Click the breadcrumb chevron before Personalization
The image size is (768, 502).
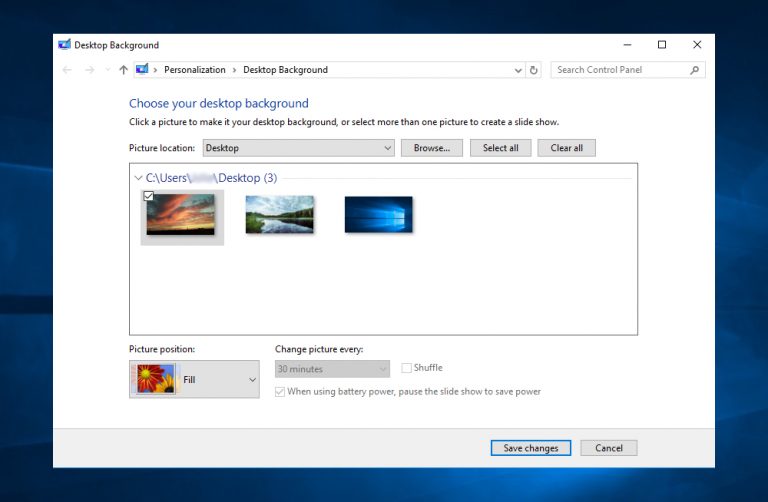tap(155, 70)
